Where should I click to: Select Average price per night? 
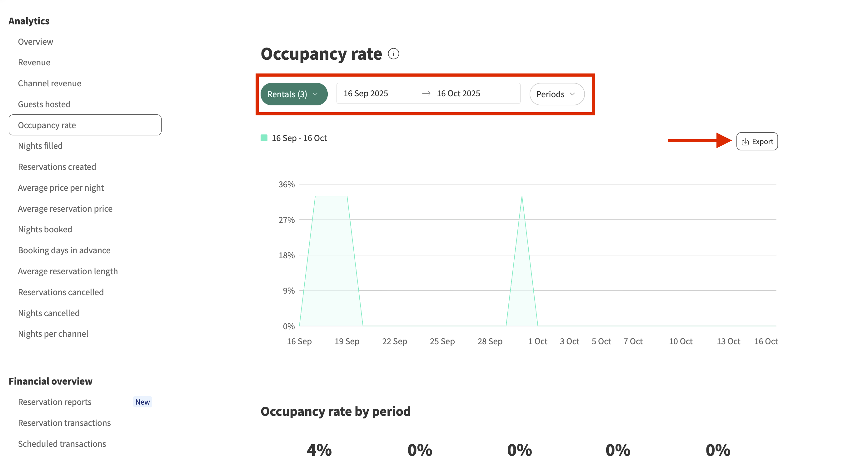[x=61, y=188]
